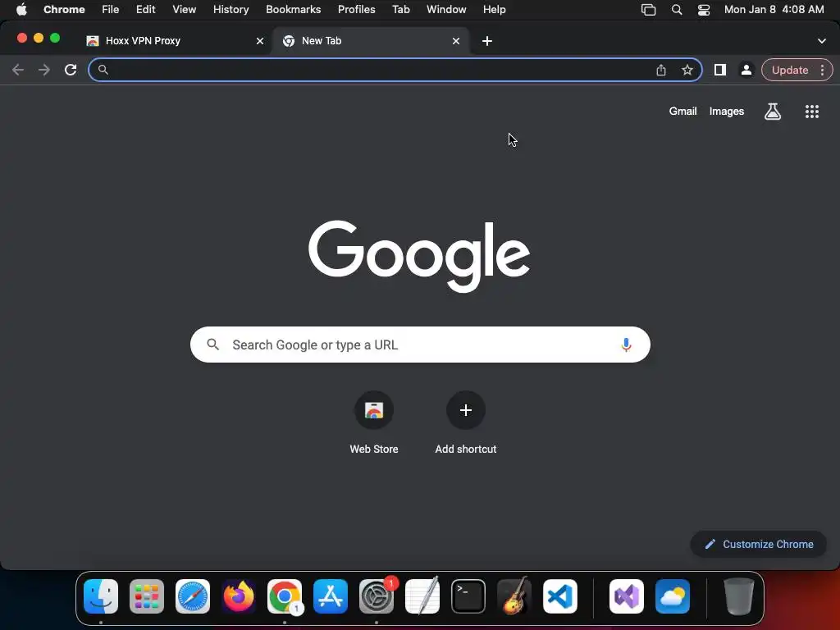Viewport: 840px width, 630px height.
Task: Open the profile avatar menu
Action: (746, 70)
